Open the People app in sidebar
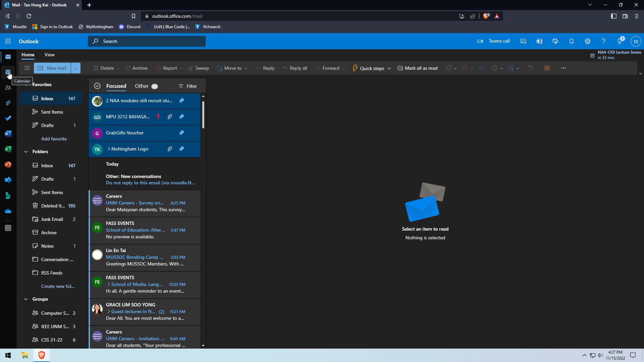 point(8,88)
